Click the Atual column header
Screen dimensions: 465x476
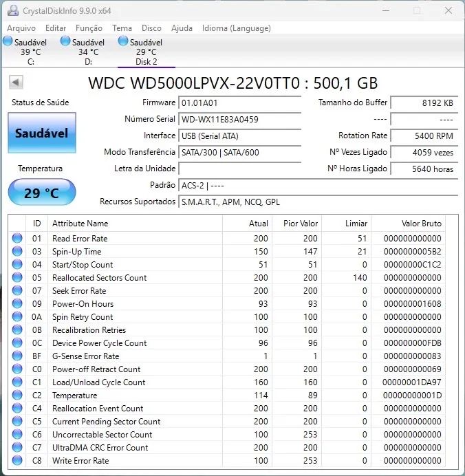(x=248, y=224)
